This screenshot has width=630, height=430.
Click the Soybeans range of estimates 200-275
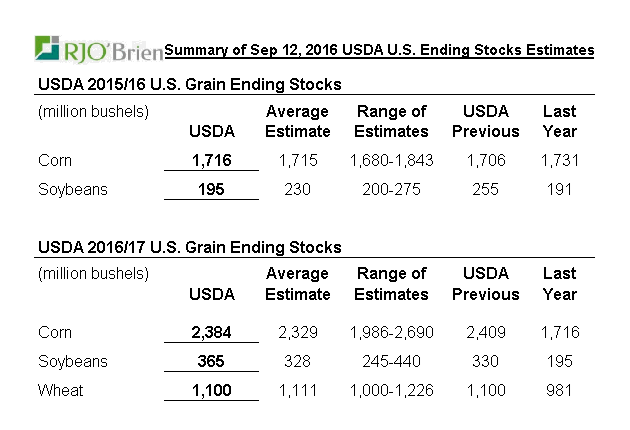coord(391,190)
